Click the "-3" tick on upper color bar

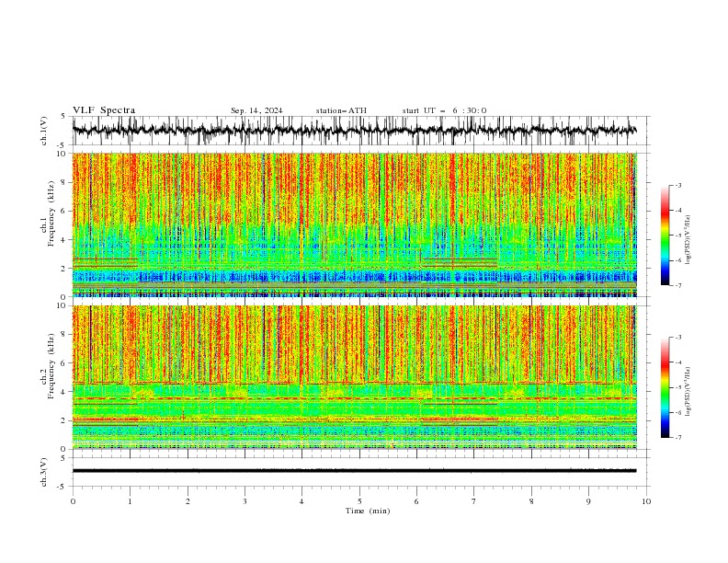tap(678, 185)
